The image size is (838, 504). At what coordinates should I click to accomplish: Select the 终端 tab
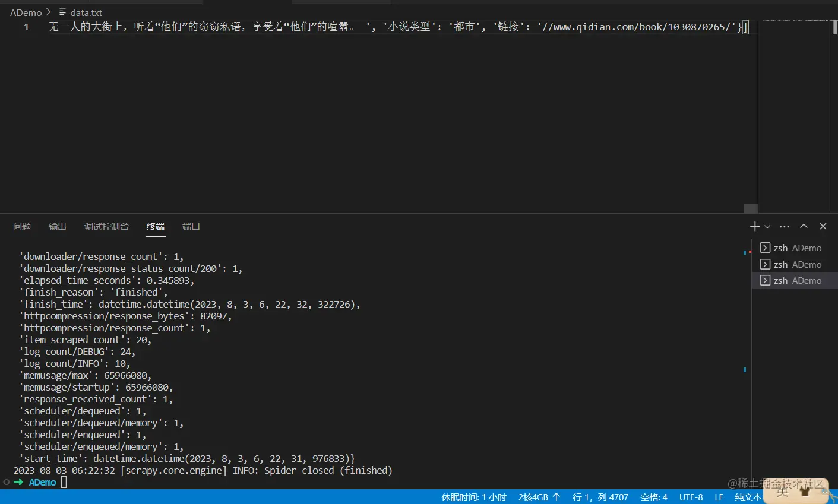coord(156,227)
